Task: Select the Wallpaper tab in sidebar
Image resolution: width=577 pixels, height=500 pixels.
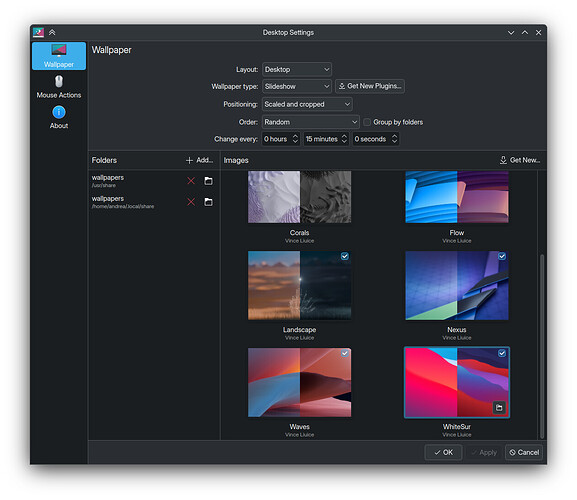Action: [x=59, y=56]
